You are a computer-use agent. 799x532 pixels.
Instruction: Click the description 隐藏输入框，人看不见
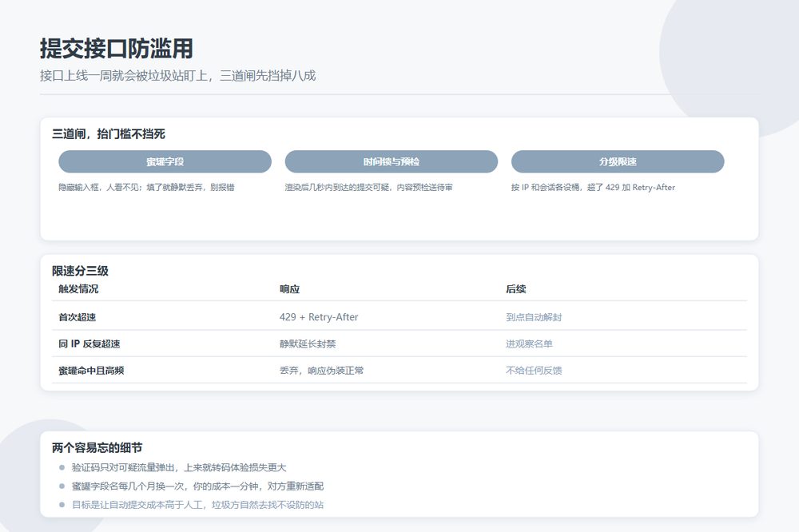tap(99, 188)
